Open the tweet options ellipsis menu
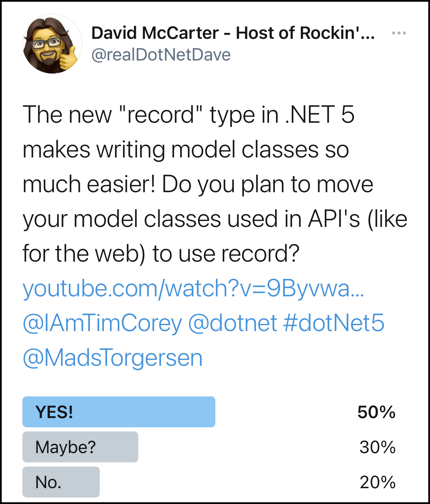The image size is (430, 504). (399, 33)
